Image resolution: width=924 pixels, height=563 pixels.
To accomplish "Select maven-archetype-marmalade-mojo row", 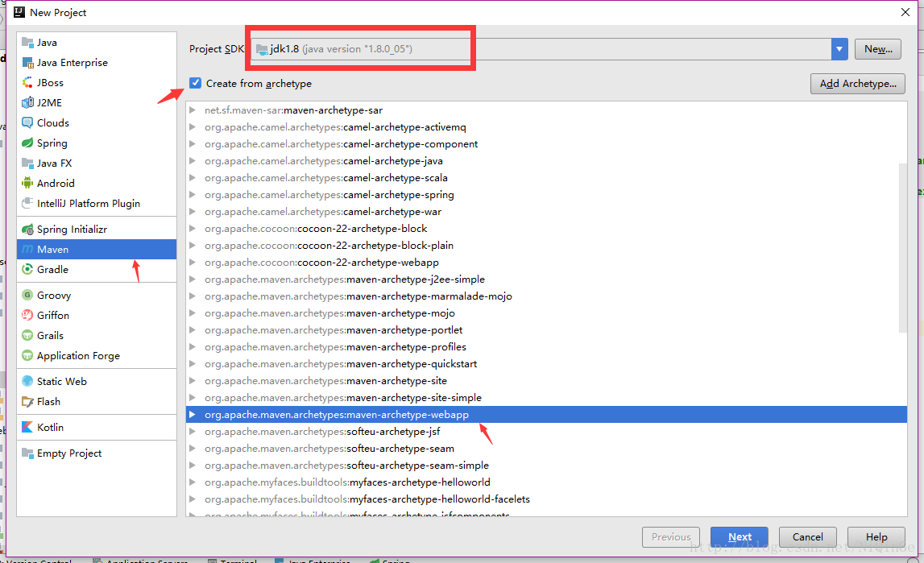I will click(546, 296).
